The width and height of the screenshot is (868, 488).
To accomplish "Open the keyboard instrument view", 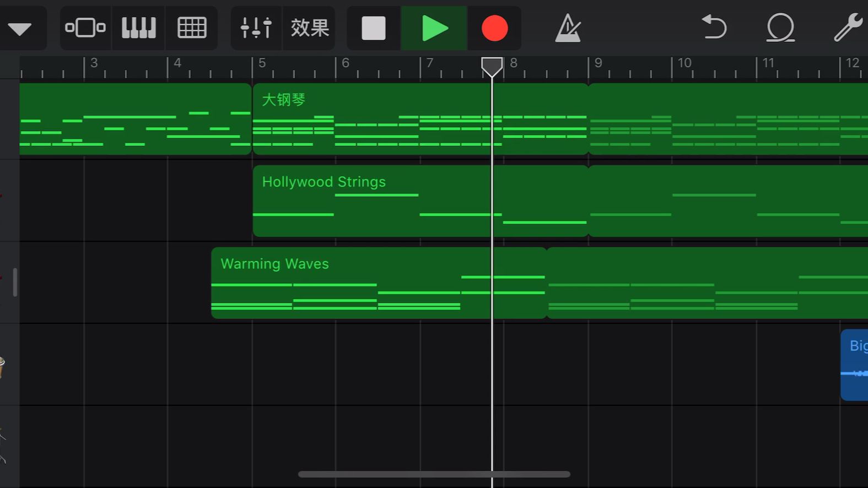I will [138, 28].
